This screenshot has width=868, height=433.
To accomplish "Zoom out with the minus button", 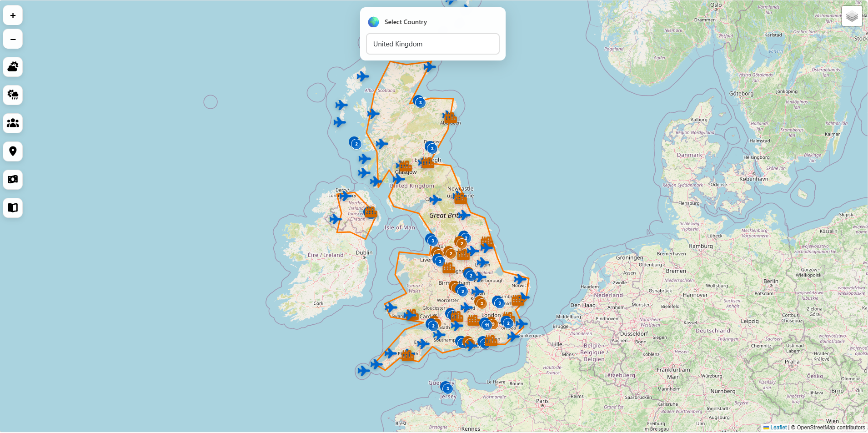I will click(x=13, y=39).
